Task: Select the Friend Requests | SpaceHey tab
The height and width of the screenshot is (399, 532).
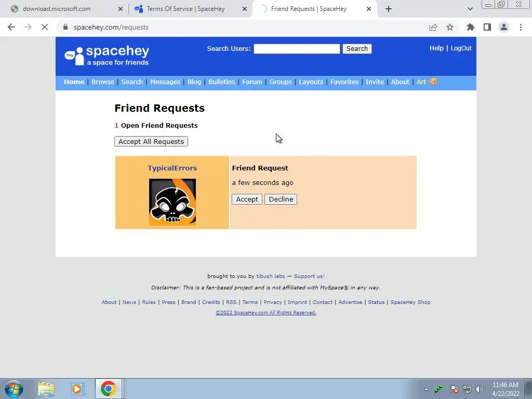Action: coord(314,9)
